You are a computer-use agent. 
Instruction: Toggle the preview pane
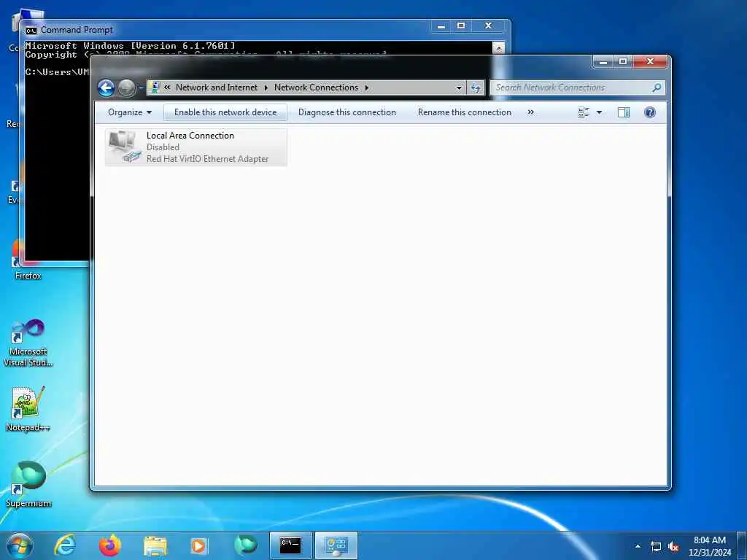click(624, 112)
